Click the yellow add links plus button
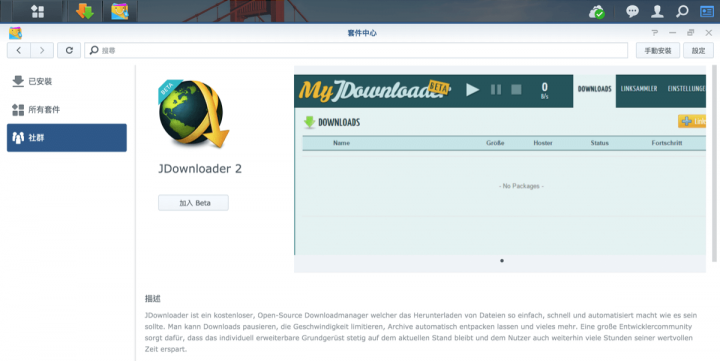 point(692,121)
